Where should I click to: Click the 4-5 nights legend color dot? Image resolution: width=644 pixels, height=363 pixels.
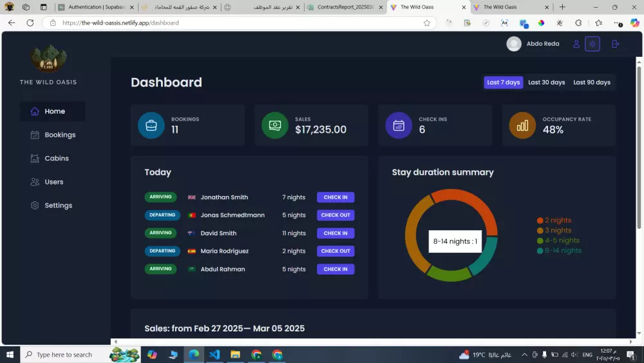point(540,240)
